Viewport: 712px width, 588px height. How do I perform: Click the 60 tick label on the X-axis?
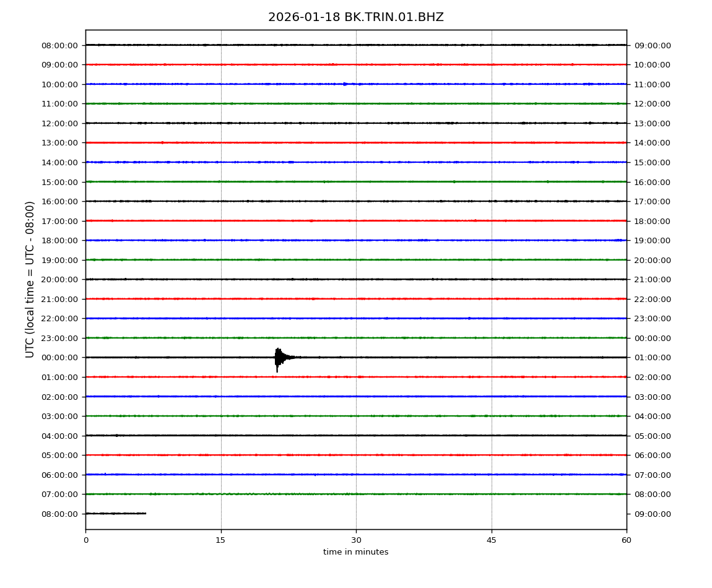pos(627,540)
